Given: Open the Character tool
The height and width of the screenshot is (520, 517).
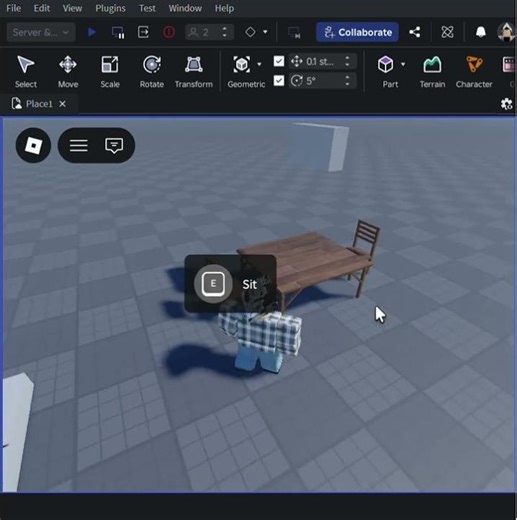Looking at the screenshot, I should click(x=474, y=71).
